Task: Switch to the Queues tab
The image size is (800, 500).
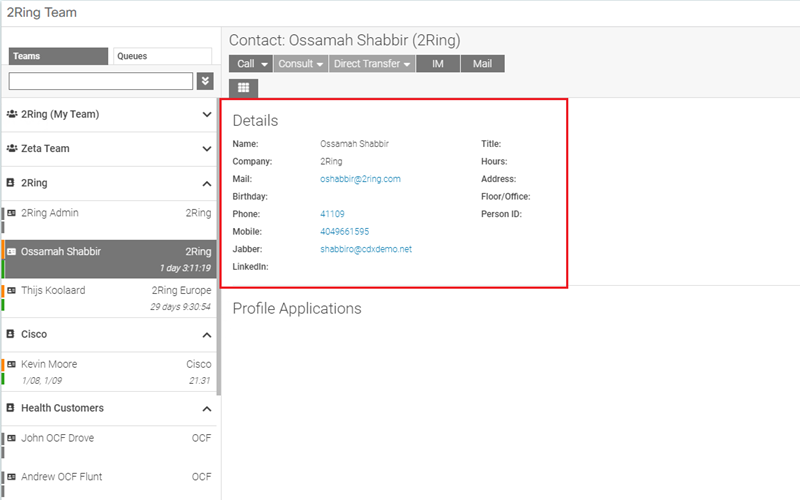Action: (x=162, y=56)
